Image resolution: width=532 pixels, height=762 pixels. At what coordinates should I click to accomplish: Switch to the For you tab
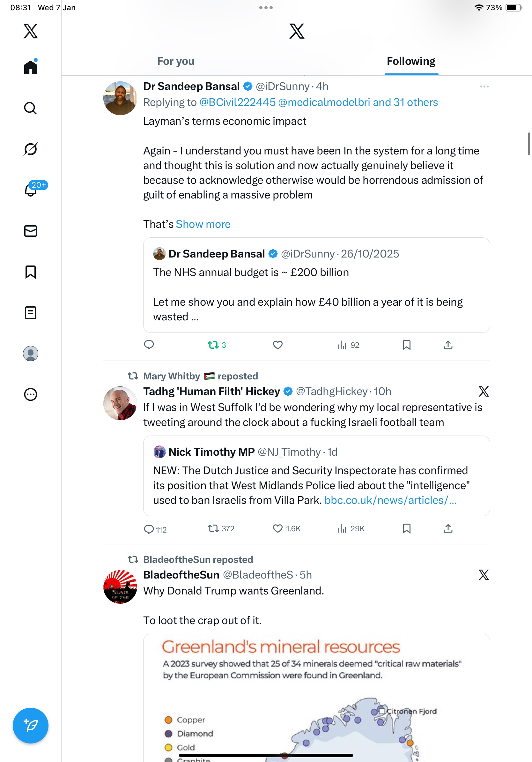point(176,61)
